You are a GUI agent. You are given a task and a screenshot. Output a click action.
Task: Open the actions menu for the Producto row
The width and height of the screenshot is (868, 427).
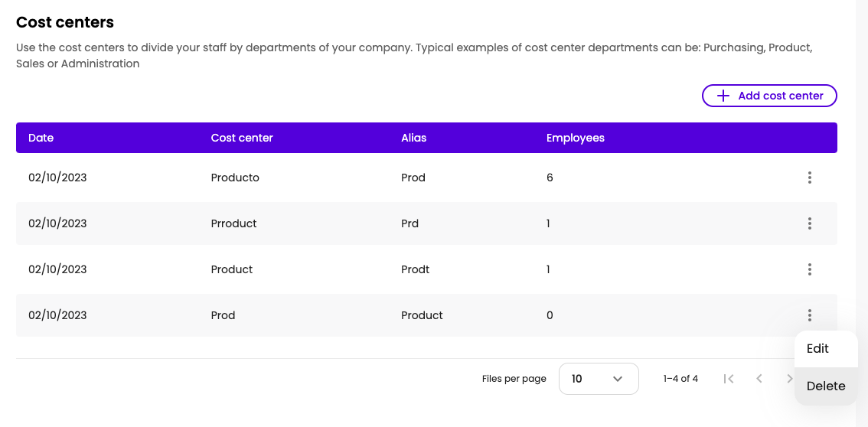809,178
